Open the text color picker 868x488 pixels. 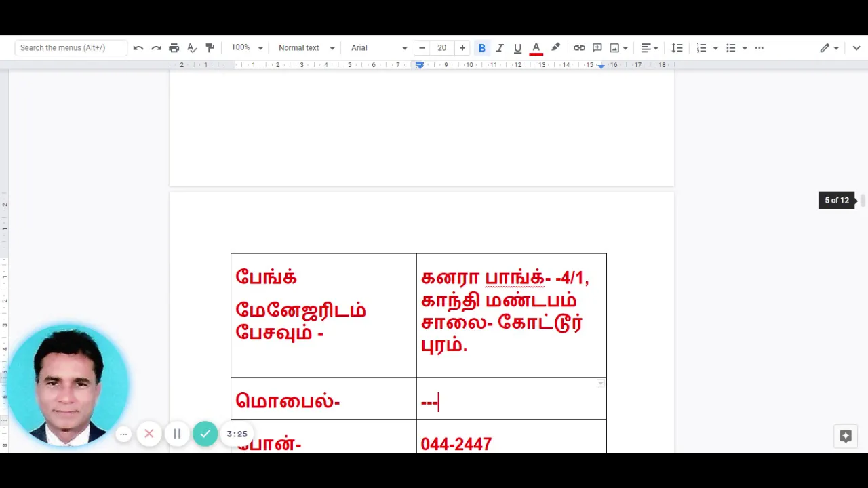click(x=536, y=48)
